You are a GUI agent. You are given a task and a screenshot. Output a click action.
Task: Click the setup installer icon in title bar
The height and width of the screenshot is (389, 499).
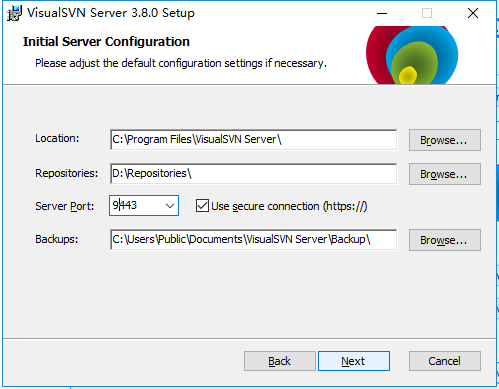coord(14,13)
